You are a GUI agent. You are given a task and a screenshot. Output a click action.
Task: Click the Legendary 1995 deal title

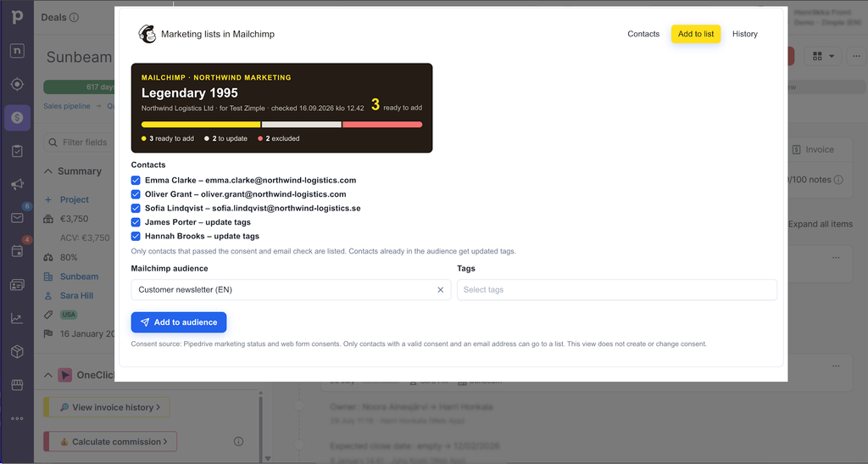(189, 93)
